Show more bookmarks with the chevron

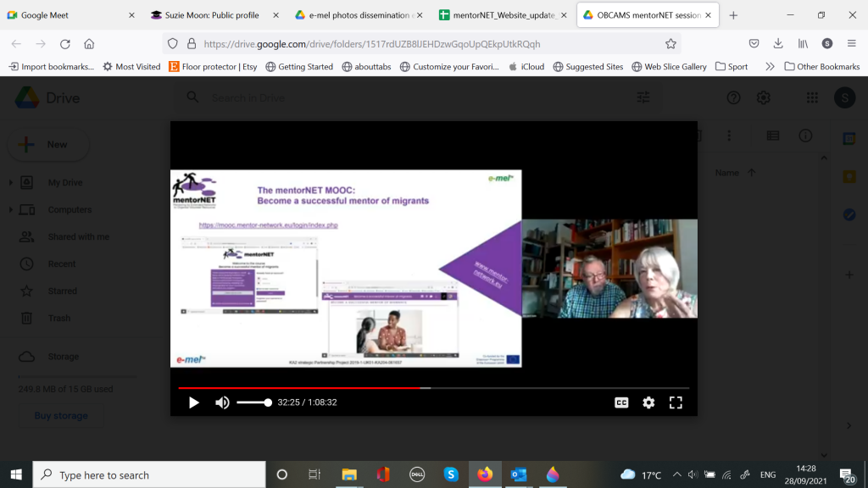tap(770, 66)
